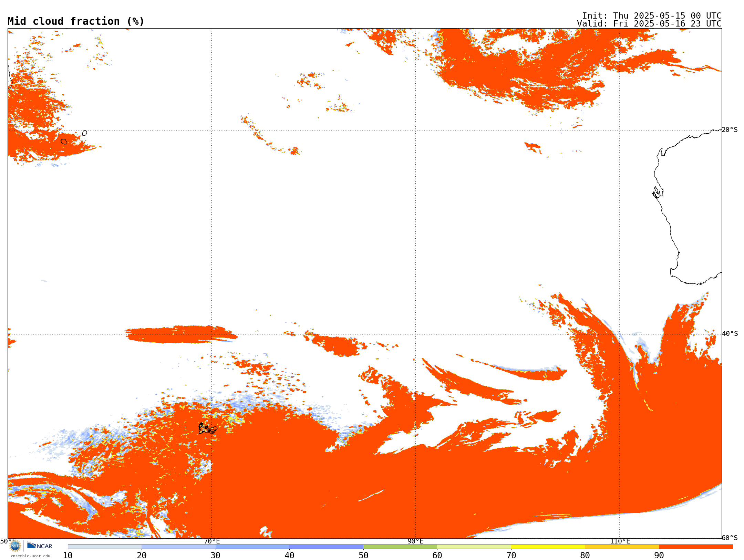
Task: Click the NSF logo icon
Action: [x=15, y=546]
